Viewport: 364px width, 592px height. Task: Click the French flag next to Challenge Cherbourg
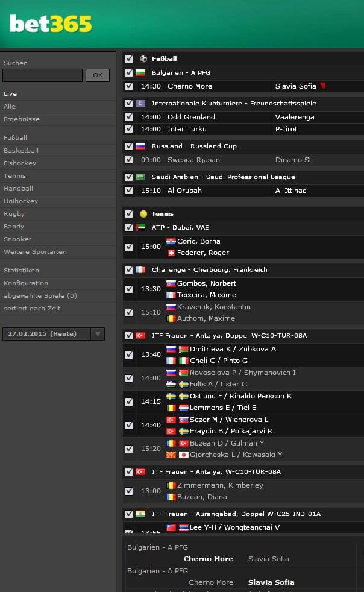(x=140, y=269)
